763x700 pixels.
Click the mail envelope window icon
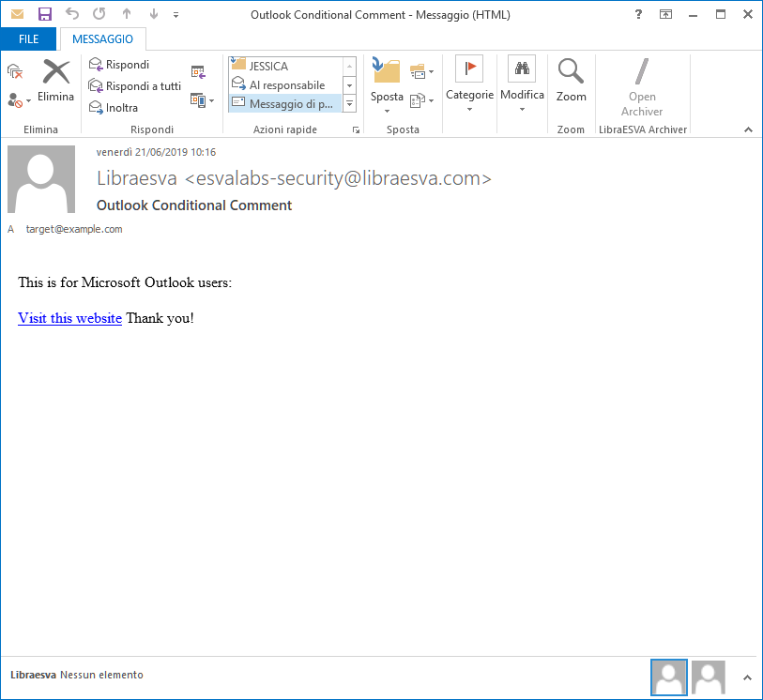click(17, 14)
